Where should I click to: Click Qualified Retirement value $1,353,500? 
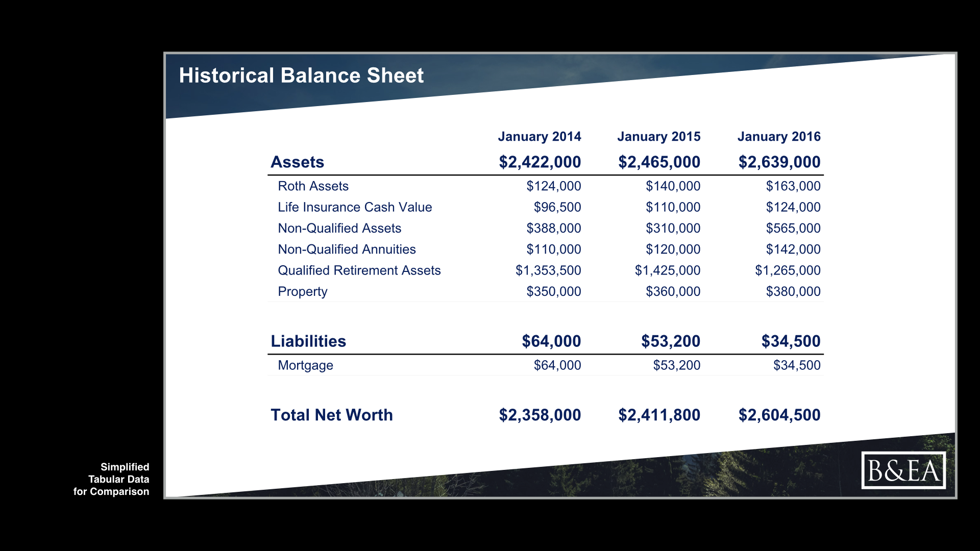point(548,270)
